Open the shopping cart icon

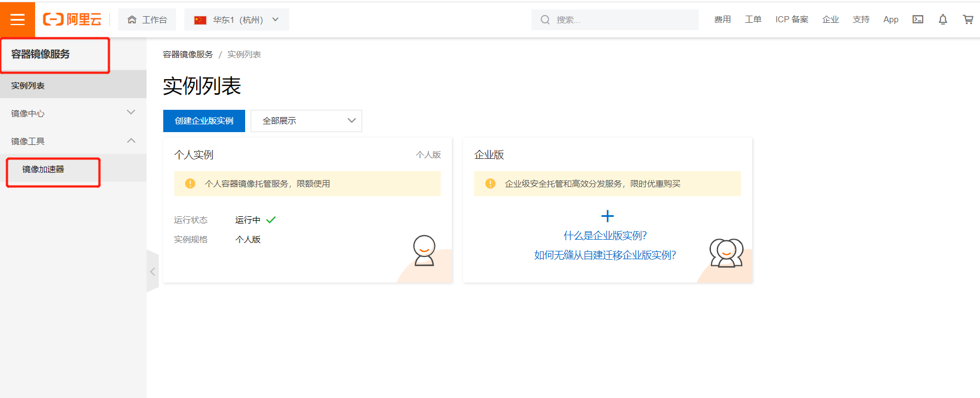click(x=968, y=20)
